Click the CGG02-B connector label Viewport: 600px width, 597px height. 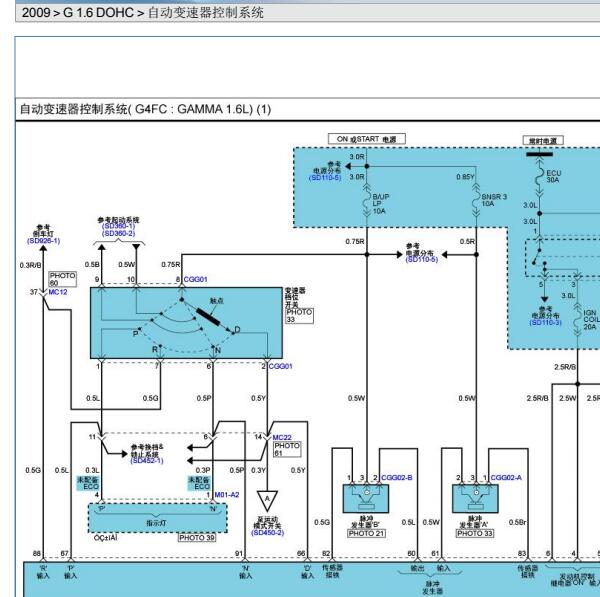pos(397,478)
